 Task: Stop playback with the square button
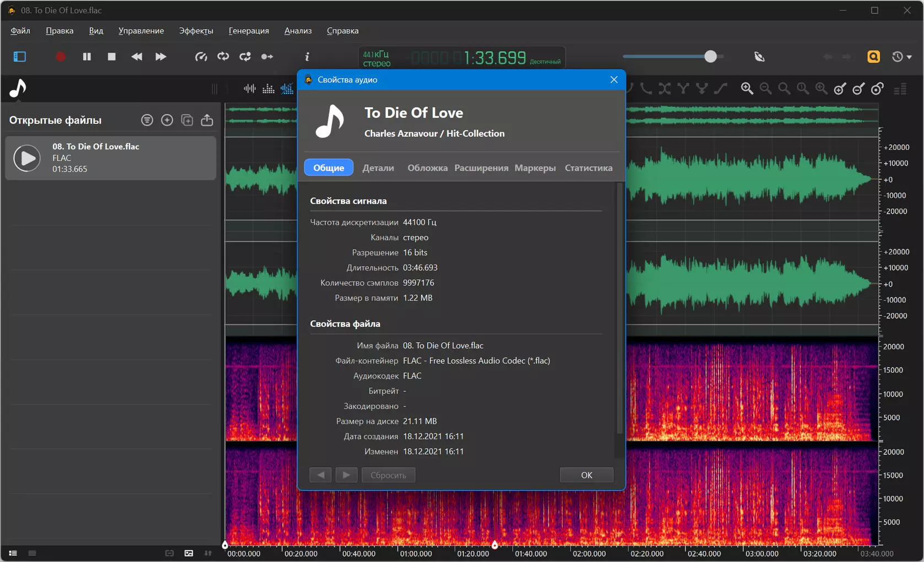(111, 57)
